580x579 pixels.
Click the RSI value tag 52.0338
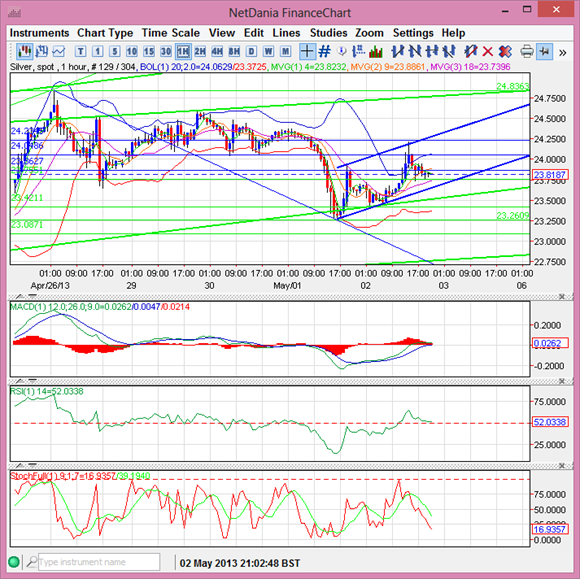[550, 422]
